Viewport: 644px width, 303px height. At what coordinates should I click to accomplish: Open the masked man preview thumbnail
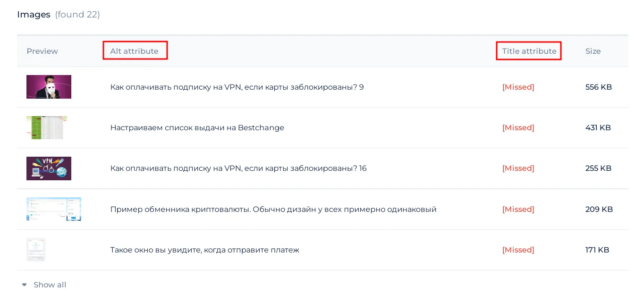(x=49, y=87)
